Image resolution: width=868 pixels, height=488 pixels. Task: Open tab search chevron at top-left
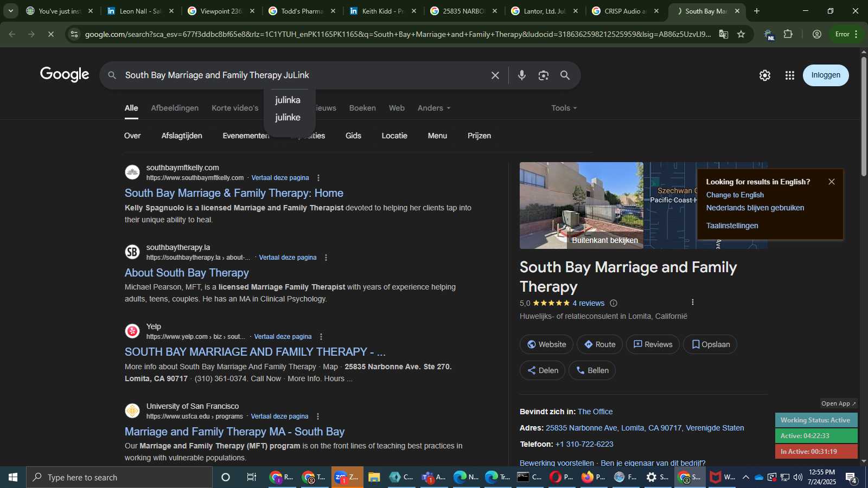click(10, 11)
